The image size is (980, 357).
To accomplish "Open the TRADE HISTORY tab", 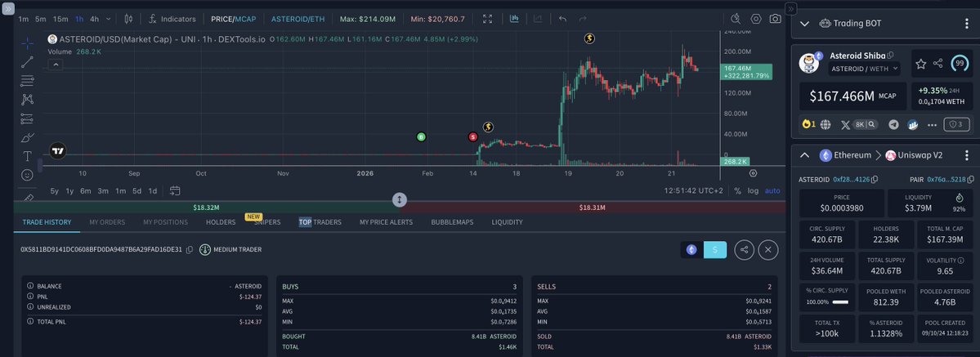I will (47, 222).
